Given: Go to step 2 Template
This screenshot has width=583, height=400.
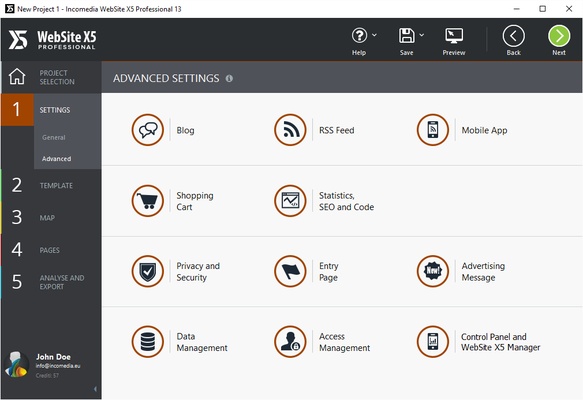Looking at the screenshot, I should click(x=51, y=185).
